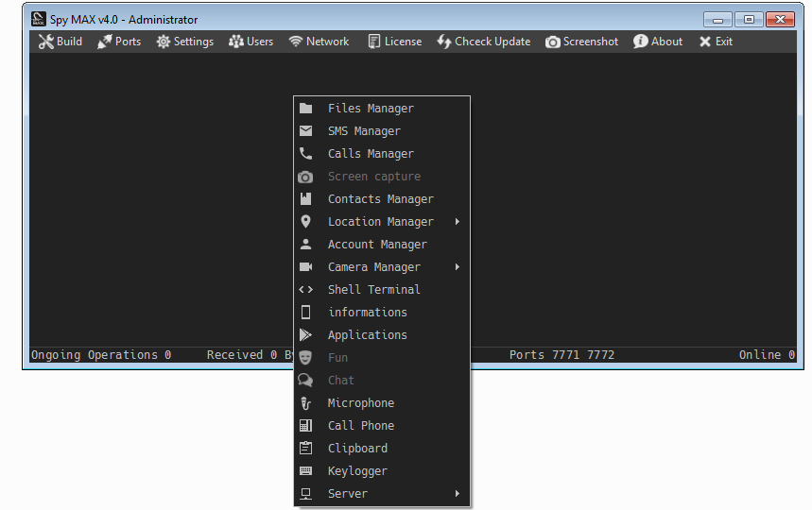
Task: Click the Applications menu entry
Action: (367, 335)
